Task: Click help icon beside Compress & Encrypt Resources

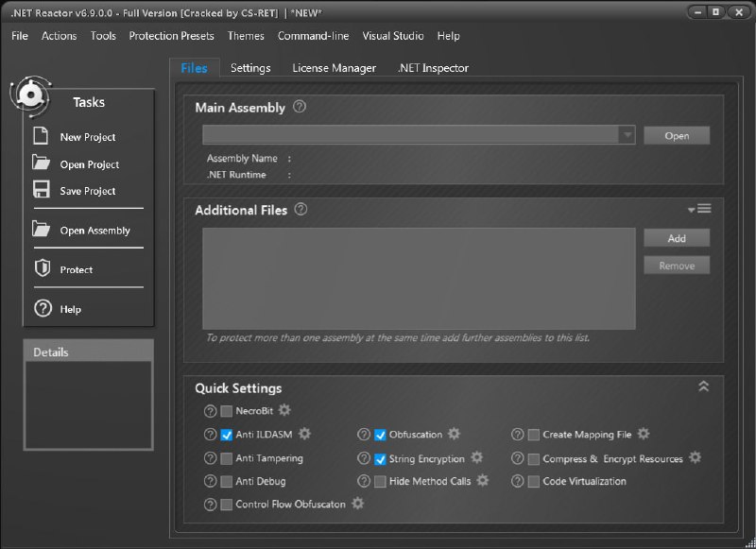Action: click(517, 458)
